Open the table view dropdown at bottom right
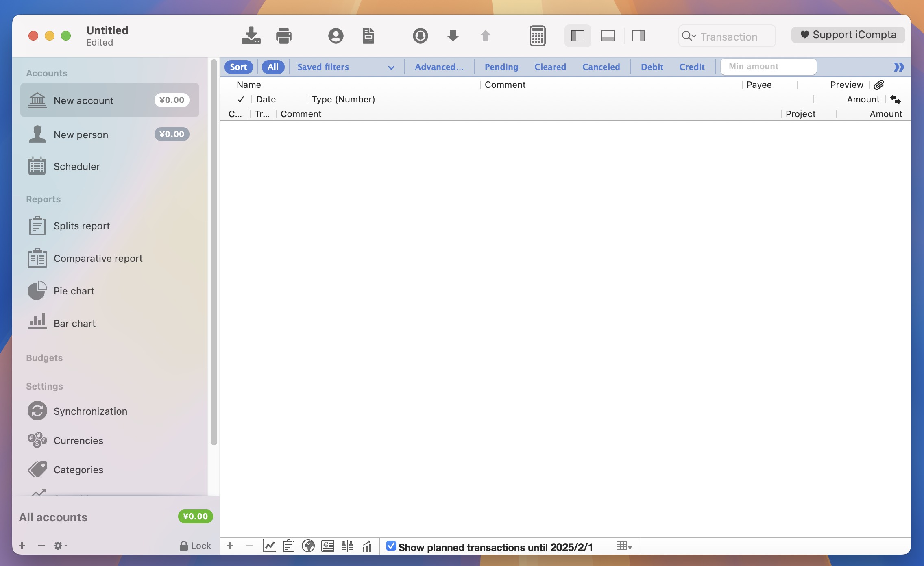The height and width of the screenshot is (566, 924). (623, 545)
